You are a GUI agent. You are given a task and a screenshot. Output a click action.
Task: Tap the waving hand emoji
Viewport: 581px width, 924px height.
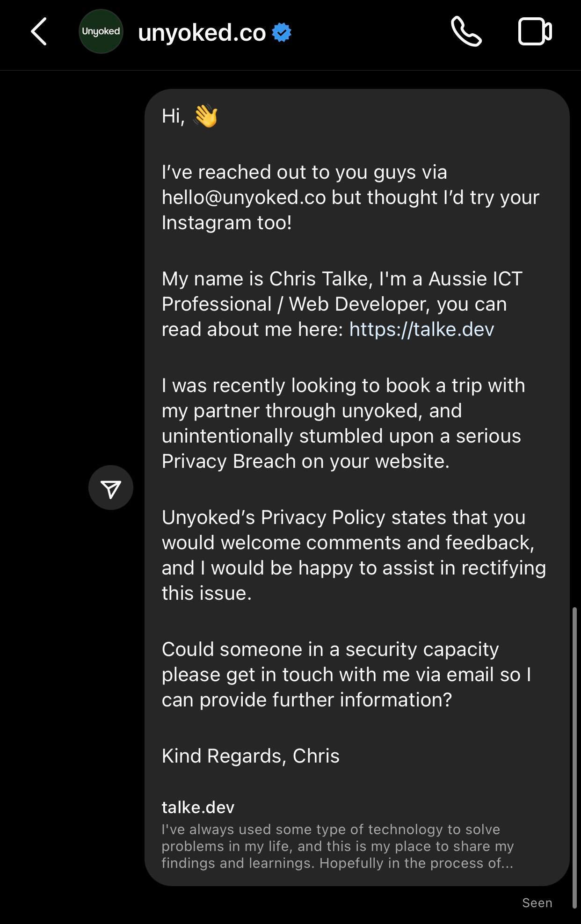206,116
